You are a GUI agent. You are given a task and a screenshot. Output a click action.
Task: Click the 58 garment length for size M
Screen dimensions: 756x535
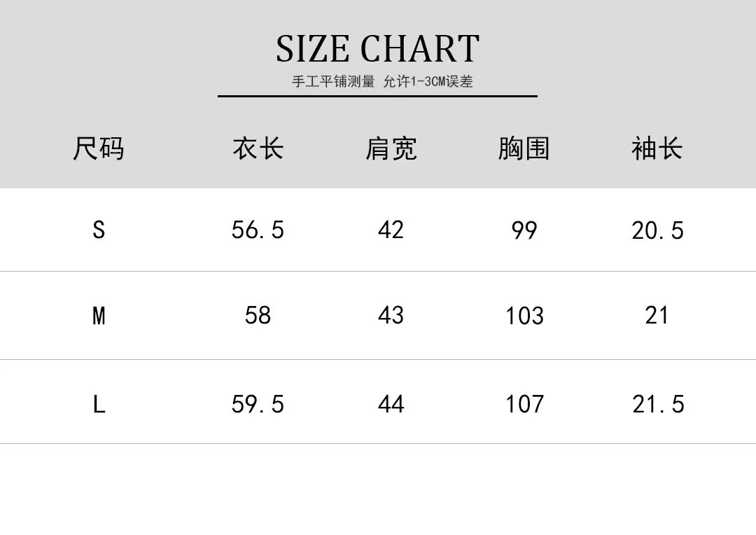[x=258, y=316]
